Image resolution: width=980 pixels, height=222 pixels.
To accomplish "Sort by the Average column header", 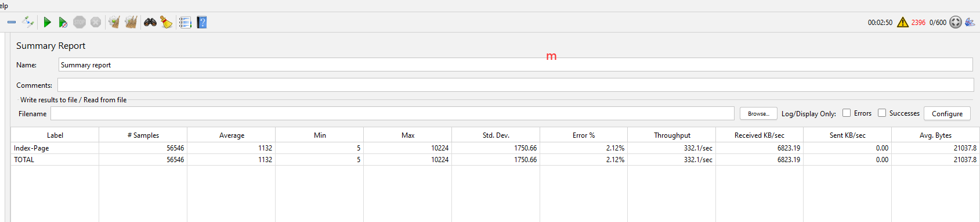I will (x=232, y=135).
